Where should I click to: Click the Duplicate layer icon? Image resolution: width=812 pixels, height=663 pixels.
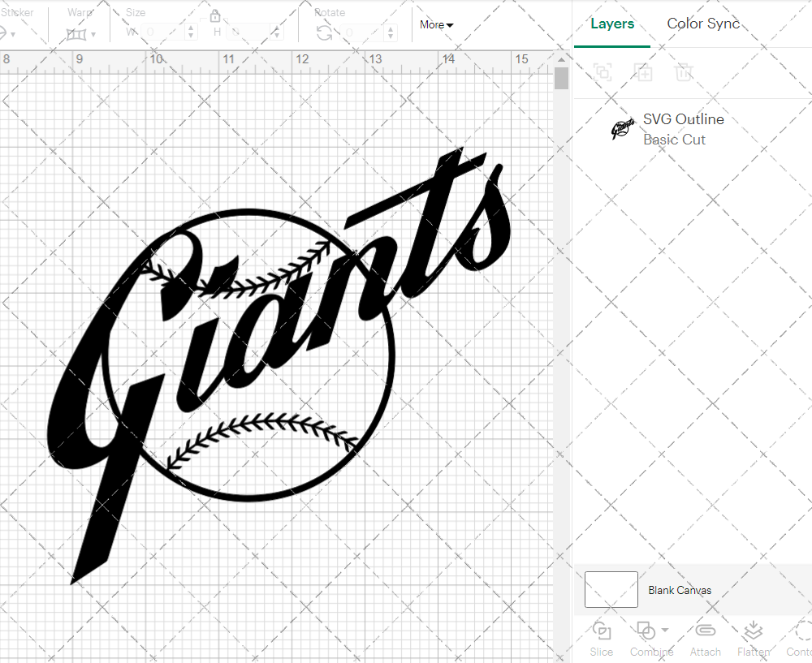643,72
